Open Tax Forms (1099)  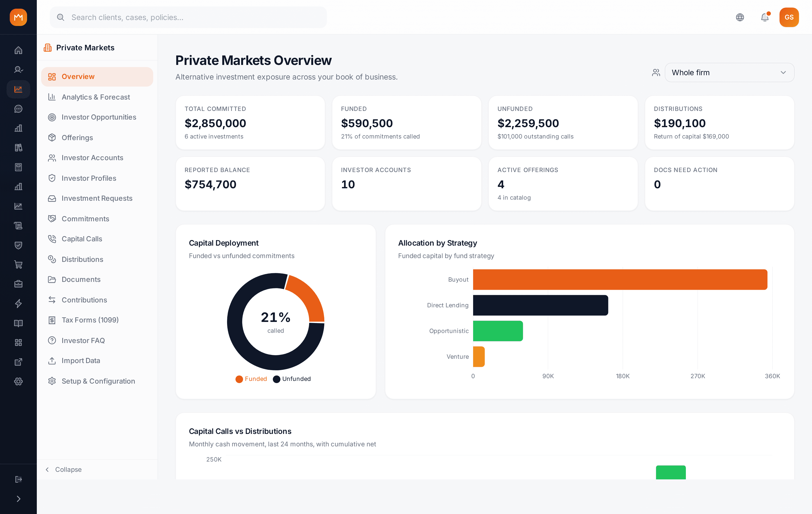[x=97, y=320]
